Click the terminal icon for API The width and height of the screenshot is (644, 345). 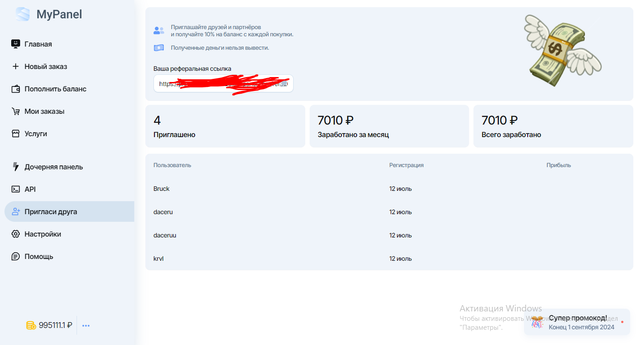pyautogui.click(x=16, y=189)
